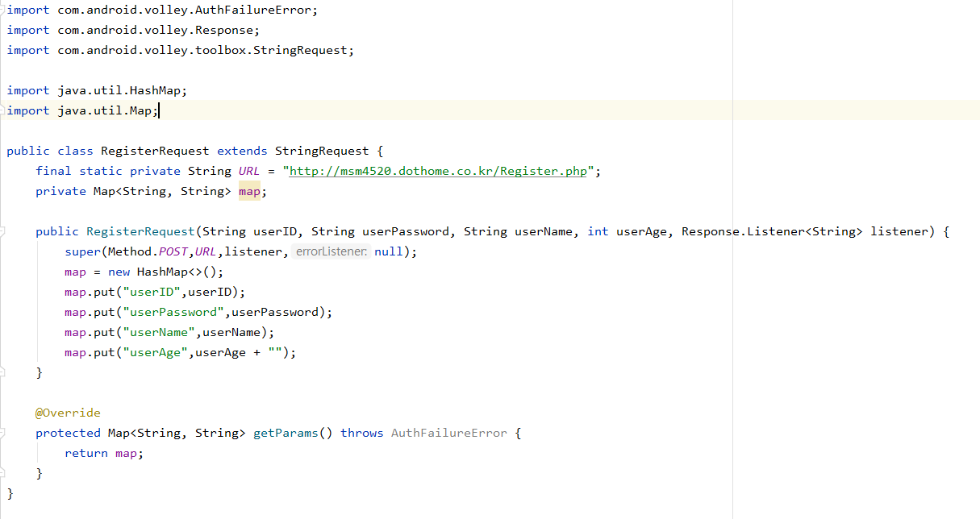Screen dimensions: 980x519
Task: Click the highlighted map field declaration
Action: pyautogui.click(x=249, y=191)
